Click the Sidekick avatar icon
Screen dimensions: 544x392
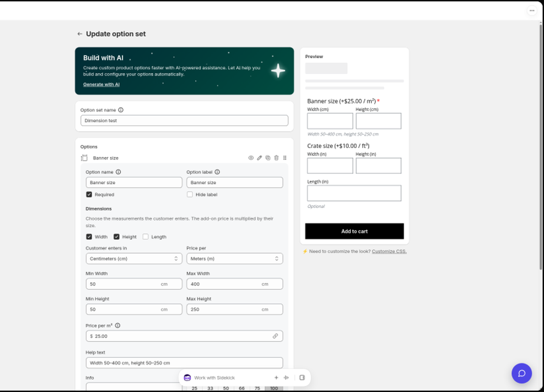coord(187,377)
